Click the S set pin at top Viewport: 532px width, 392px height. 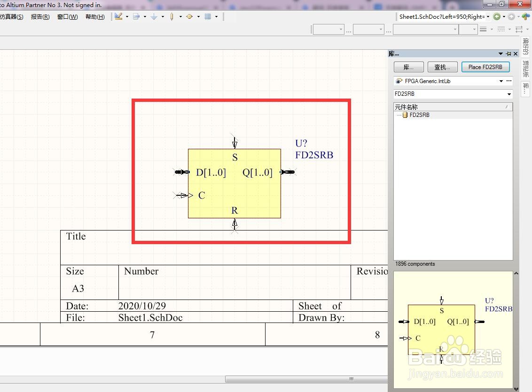tap(235, 142)
